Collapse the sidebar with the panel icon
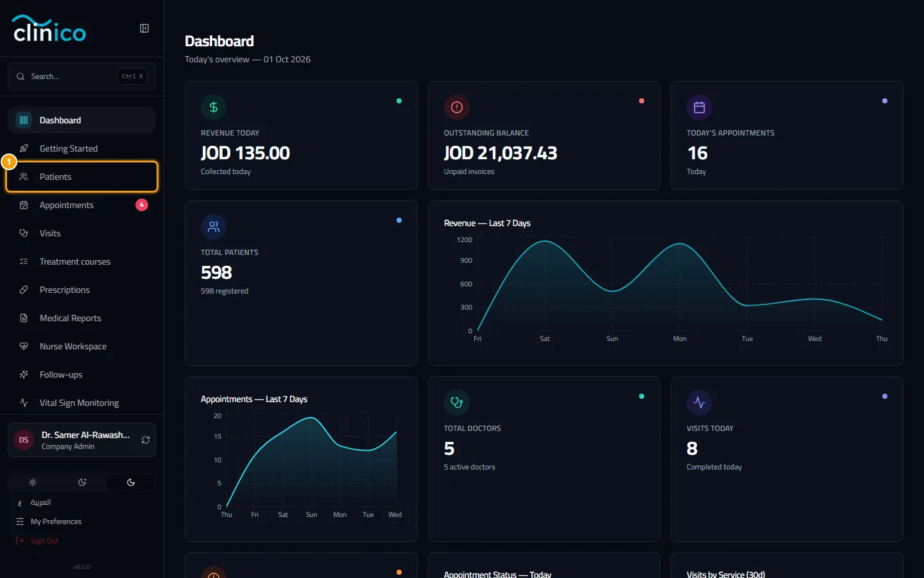The width and height of the screenshot is (924, 578). pos(144,28)
